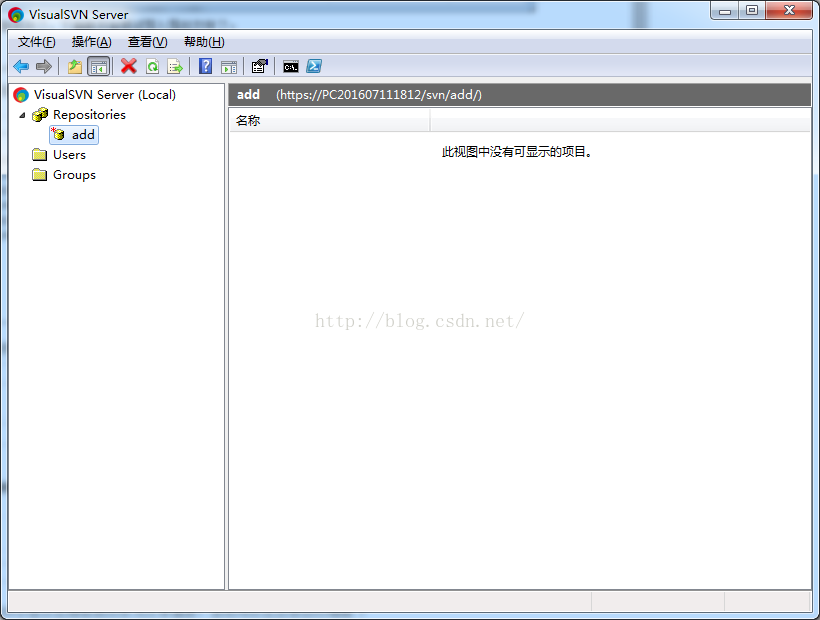The width and height of the screenshot is (820, 620).
Task: Click the Up one level folder icon
Action: click(x=75, y=66)
